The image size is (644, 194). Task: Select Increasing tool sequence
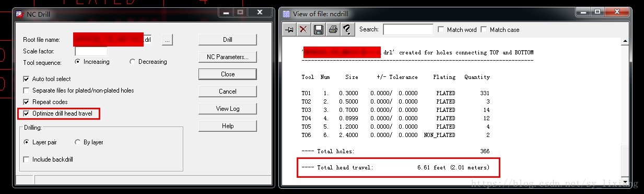click(78, 62)
